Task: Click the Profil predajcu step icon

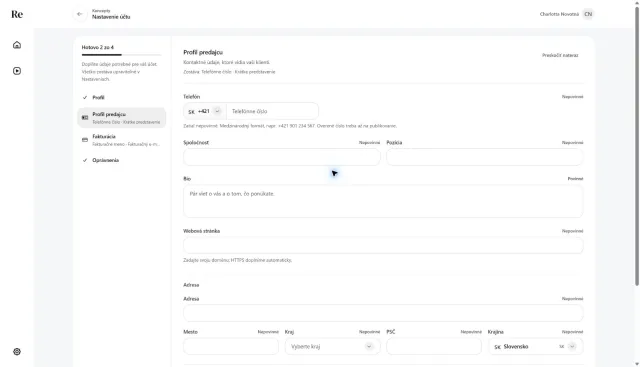Action: [85, 118]
